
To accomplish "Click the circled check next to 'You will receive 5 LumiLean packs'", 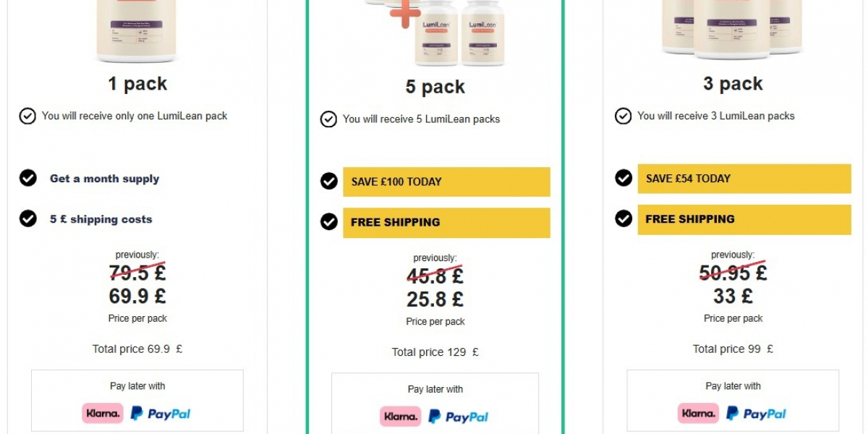I will 328,119.
